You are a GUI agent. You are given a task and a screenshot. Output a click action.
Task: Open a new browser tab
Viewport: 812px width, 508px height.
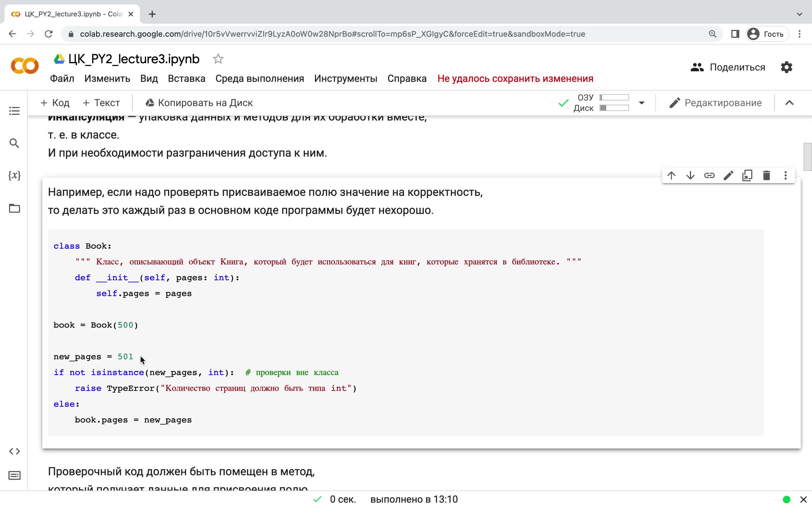(x=152, y=14)
